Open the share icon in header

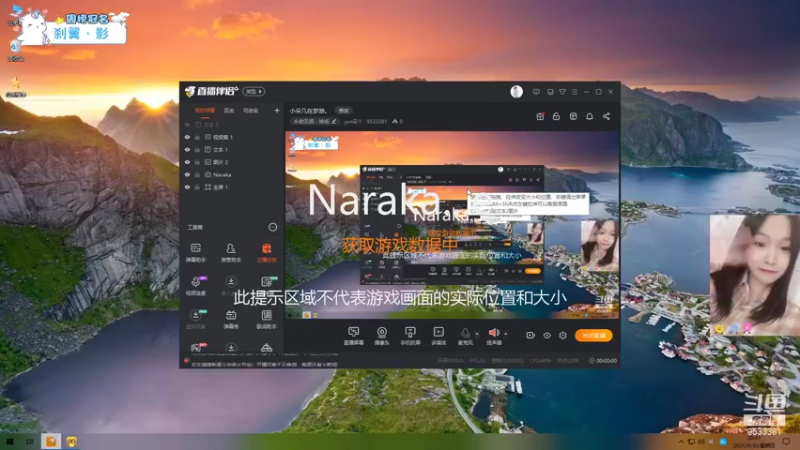click(606, 116)
